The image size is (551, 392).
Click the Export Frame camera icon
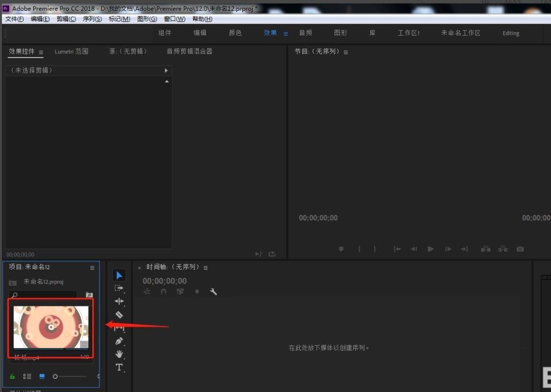coord(520,249)
